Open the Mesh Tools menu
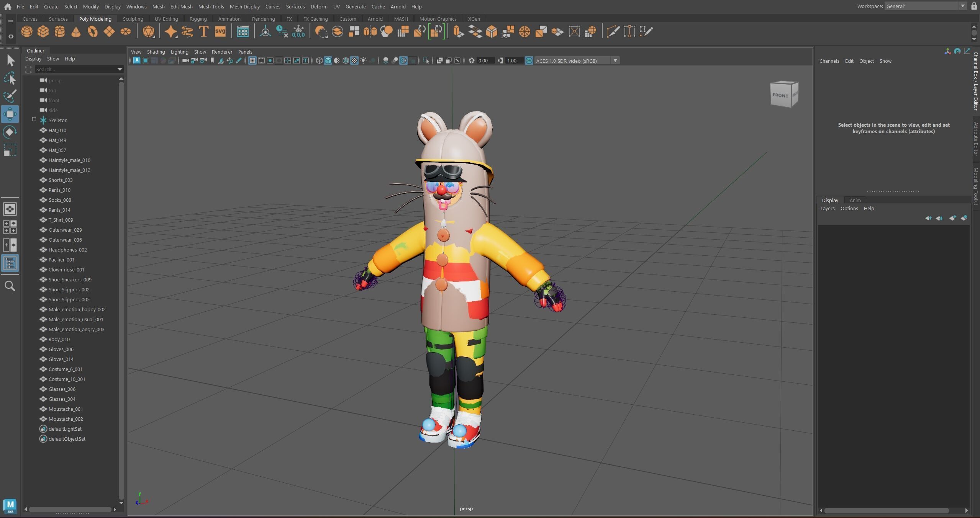 tap(211, 7)
